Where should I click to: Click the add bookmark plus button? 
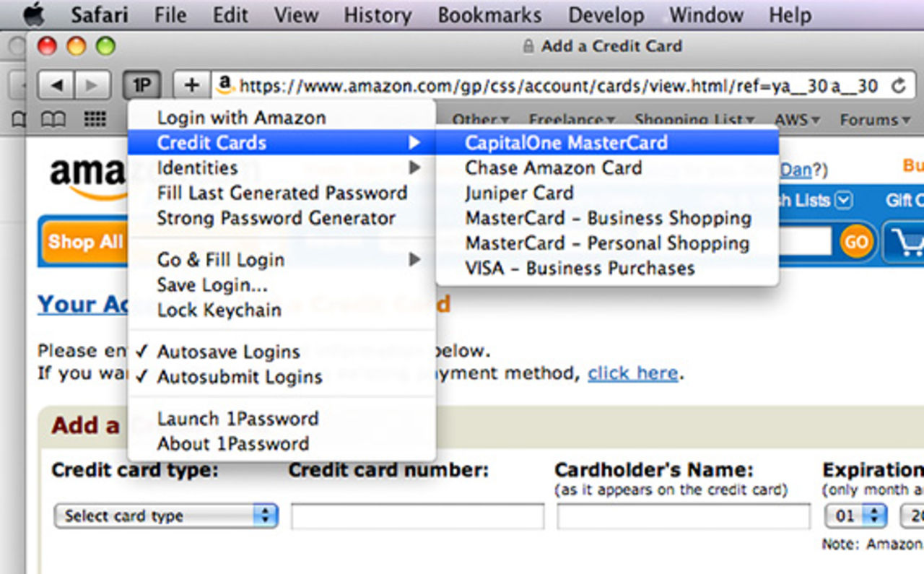(x=191, y=86)
